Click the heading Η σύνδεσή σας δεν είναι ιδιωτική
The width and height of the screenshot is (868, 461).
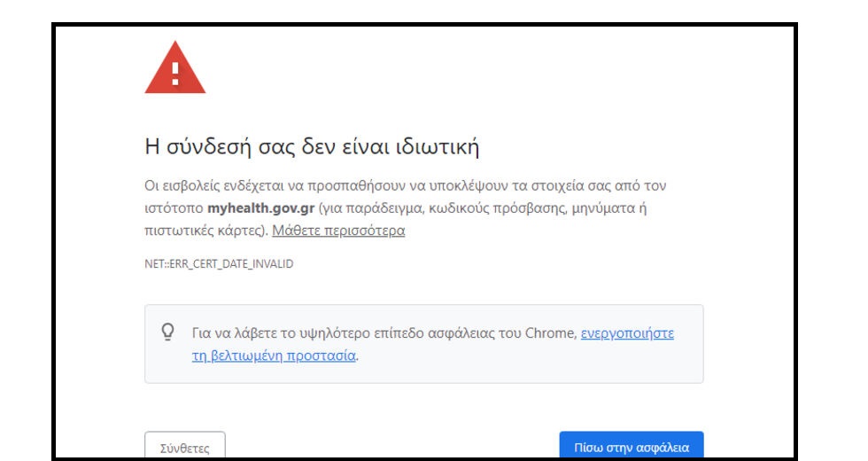(312, 146)
